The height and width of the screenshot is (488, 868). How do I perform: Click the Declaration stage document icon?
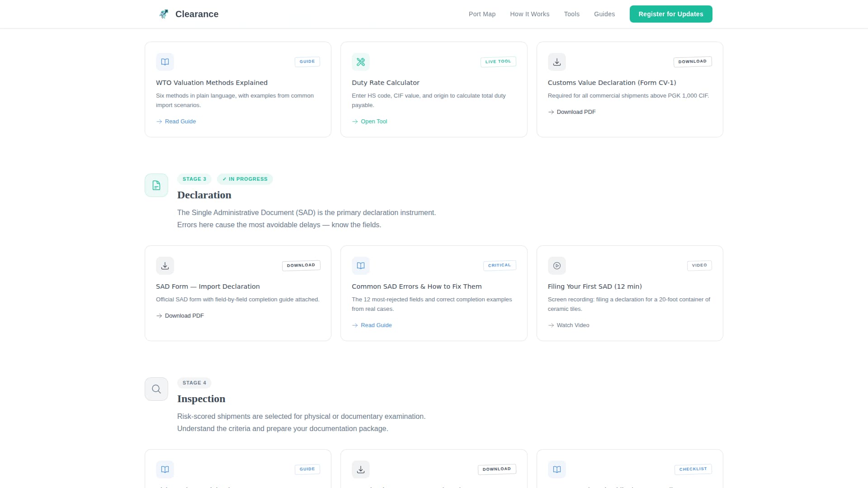156,185
